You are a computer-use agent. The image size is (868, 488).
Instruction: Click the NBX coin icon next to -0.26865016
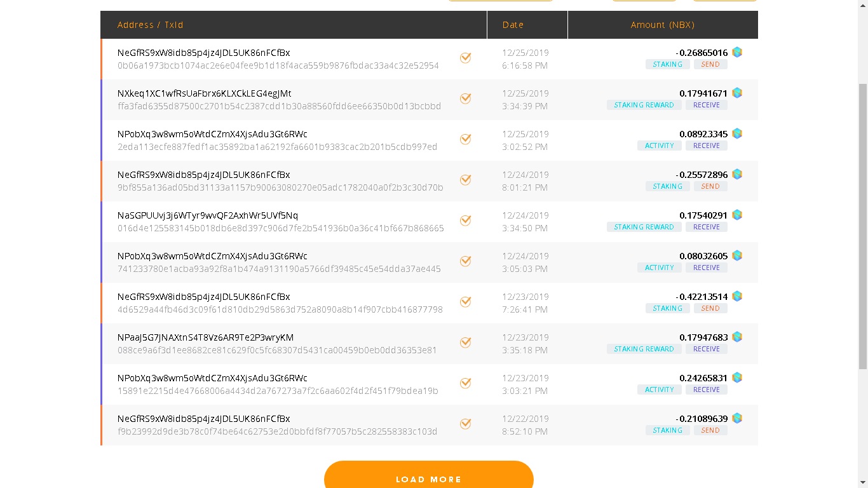(737, 52)
